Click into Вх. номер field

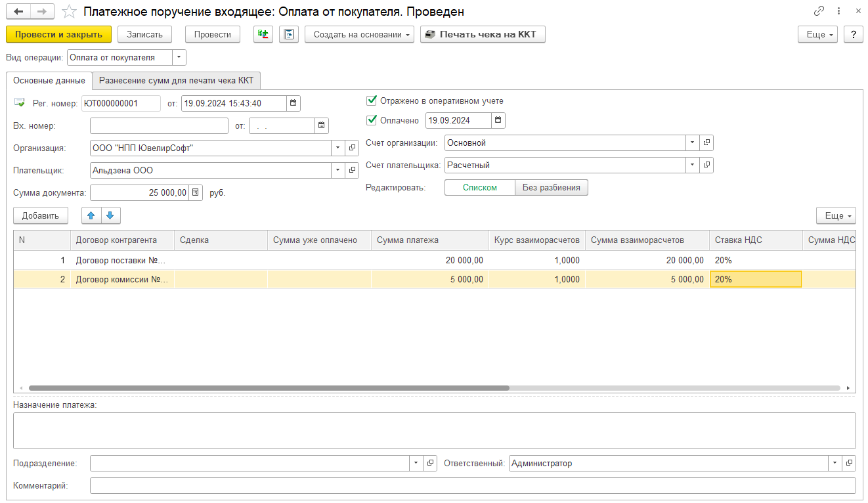[159, 125]
